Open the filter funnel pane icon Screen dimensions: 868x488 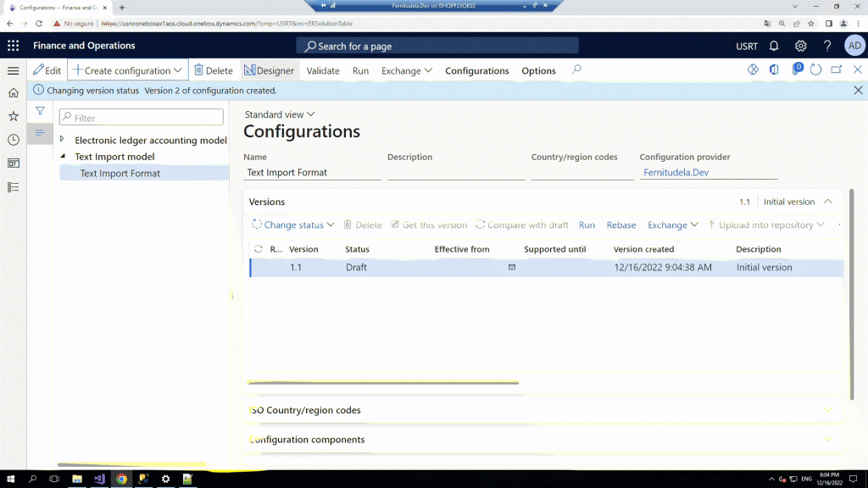point(39,111)
